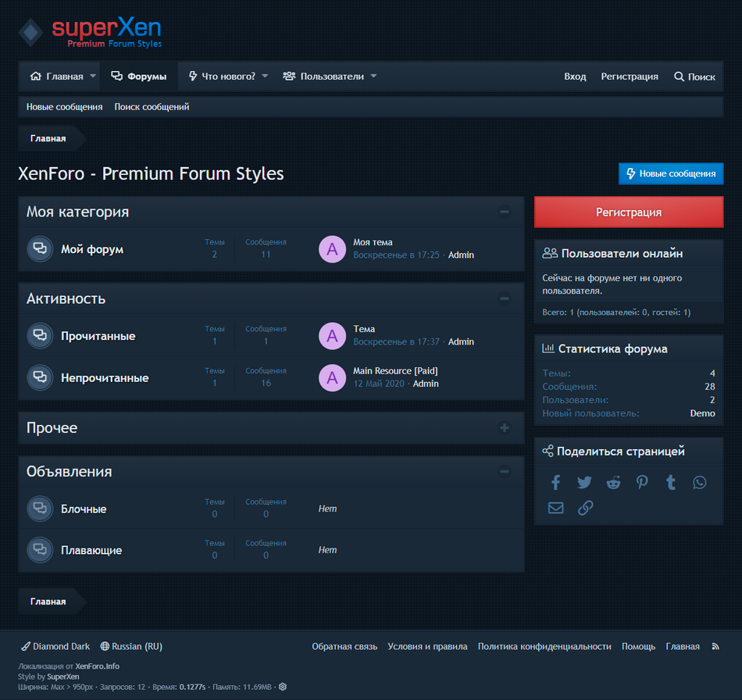742x700 pixels.
Task: Click the red Регистрация button
Action: click(x=629, y=212)
